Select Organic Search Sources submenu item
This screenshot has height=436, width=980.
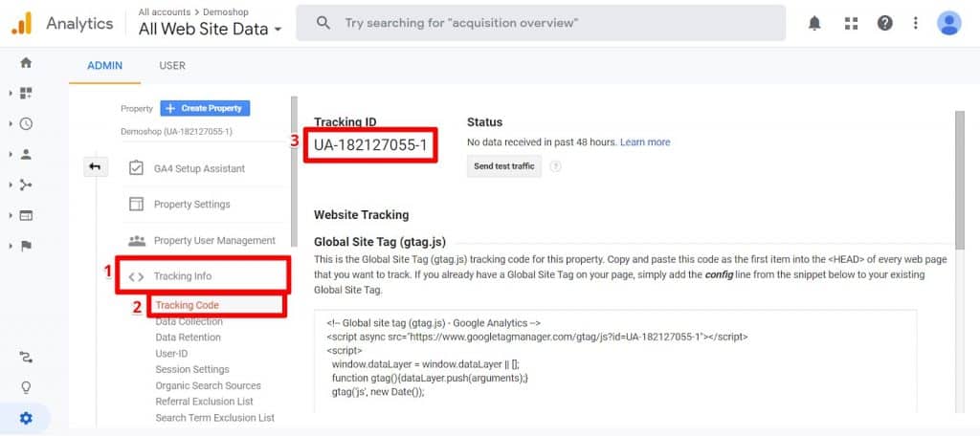[x=208, y=385]
